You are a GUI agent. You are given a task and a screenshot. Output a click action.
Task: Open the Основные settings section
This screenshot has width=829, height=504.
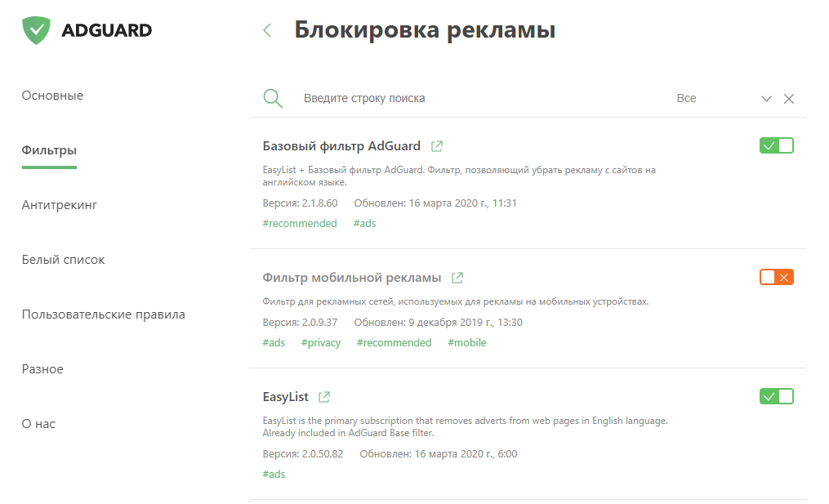click(52, 96)
